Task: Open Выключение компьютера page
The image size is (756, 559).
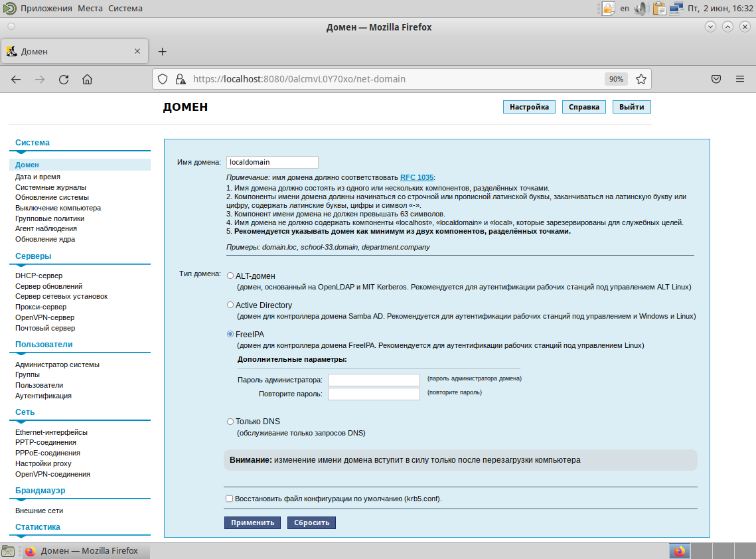Action: click(x=58, y=208)
